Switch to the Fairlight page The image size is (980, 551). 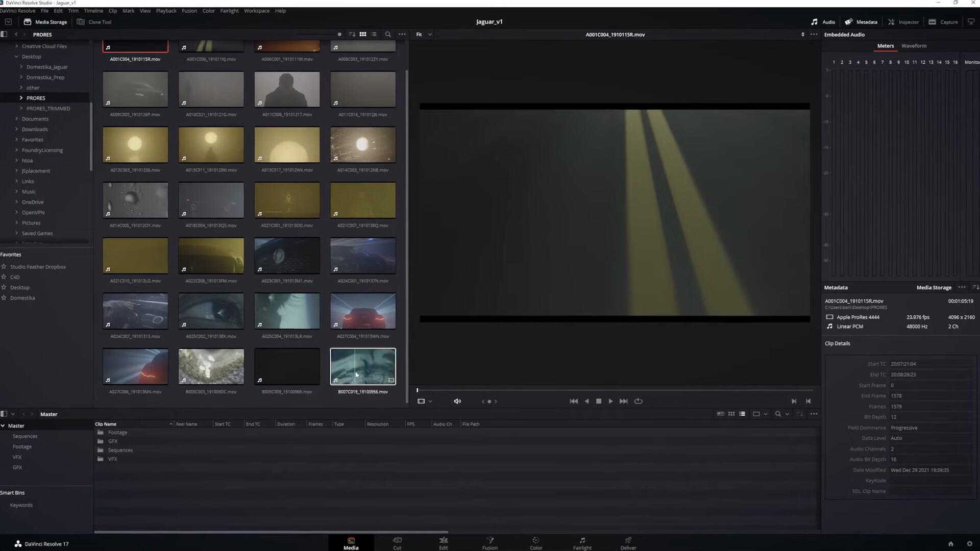tap(582, 542)
